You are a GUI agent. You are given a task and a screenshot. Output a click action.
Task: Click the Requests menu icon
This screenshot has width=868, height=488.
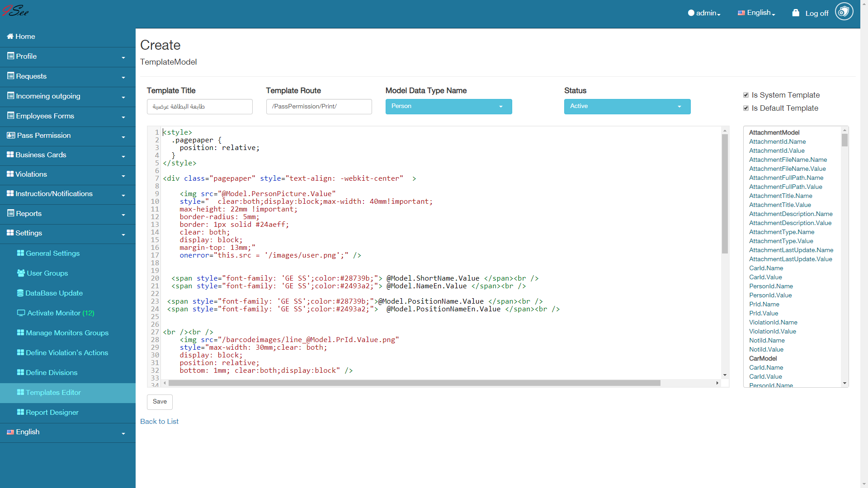10,76
